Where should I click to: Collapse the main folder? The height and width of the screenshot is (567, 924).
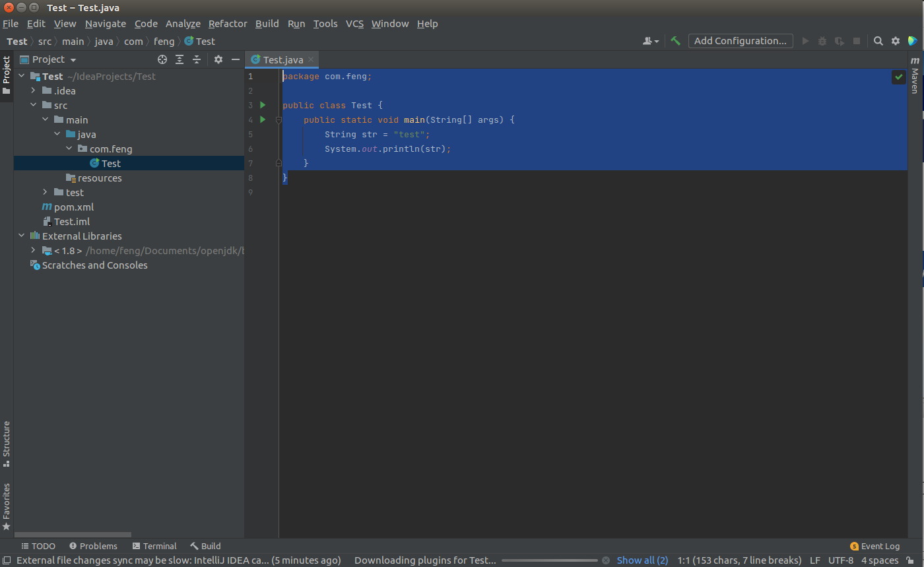tap(46, 120)
